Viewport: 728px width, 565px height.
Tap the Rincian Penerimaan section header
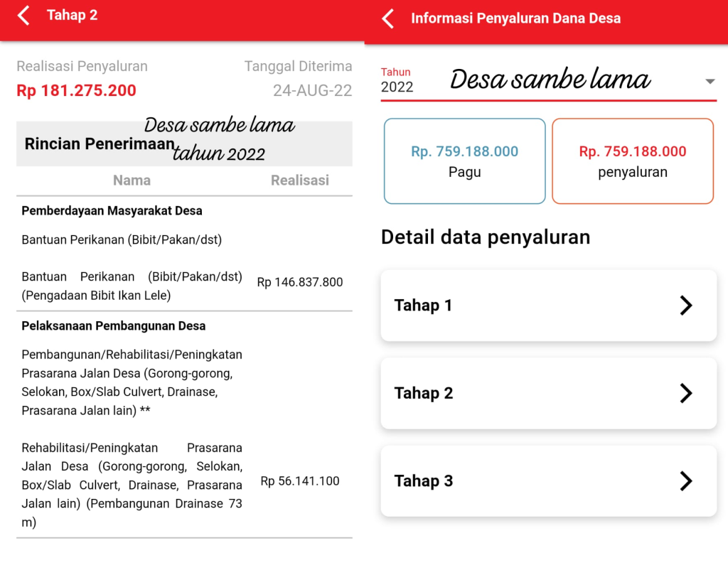(99, 144)
